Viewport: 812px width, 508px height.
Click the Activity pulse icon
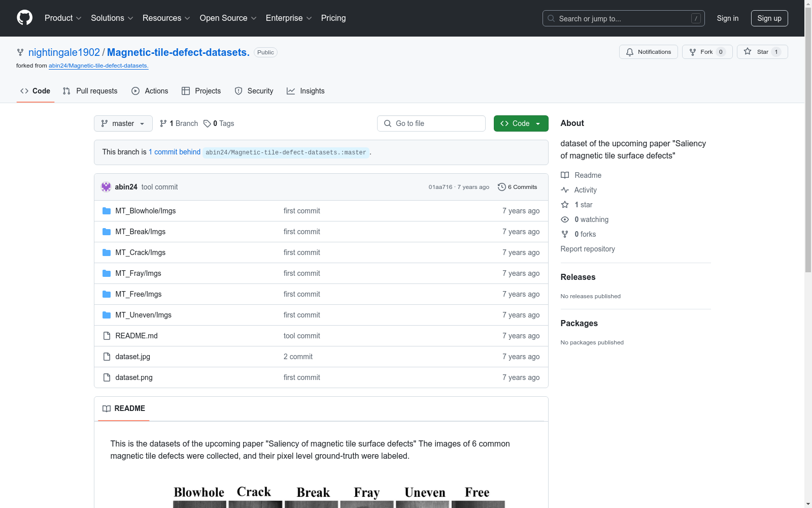pyautogui.click(x=565, y=190)
